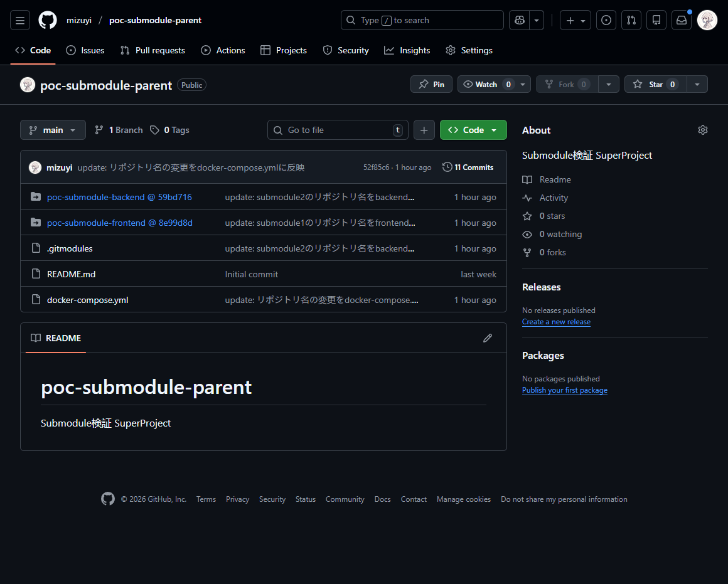The width and height of the screenshot is (728, 584).
Task: View commit history via the clock icon
Action: [x=447, y=167]
